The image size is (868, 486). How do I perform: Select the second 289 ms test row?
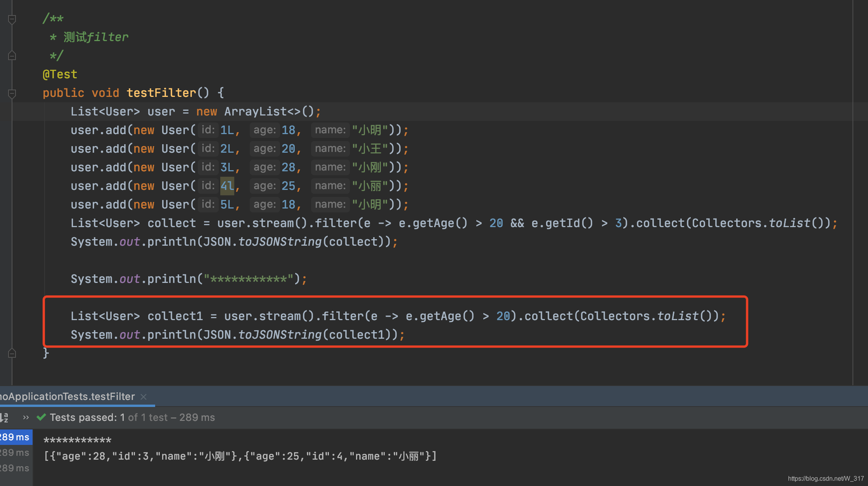pyautogui.click(x=15, y=453)
